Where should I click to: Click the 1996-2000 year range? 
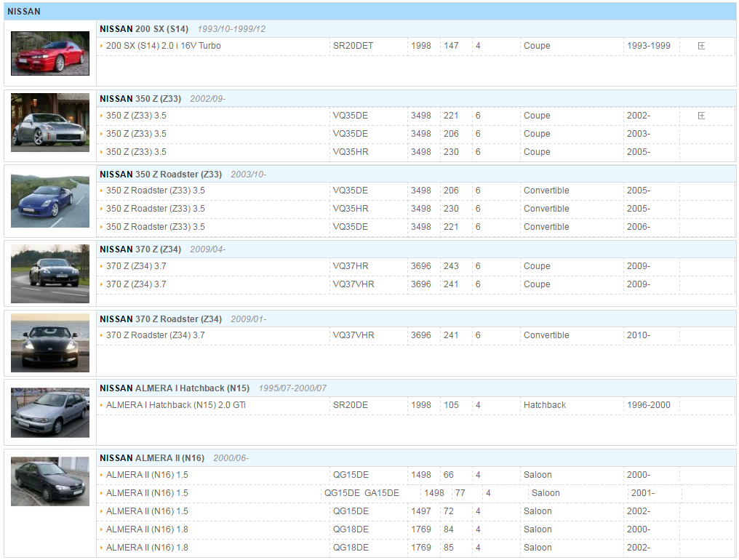649,405
